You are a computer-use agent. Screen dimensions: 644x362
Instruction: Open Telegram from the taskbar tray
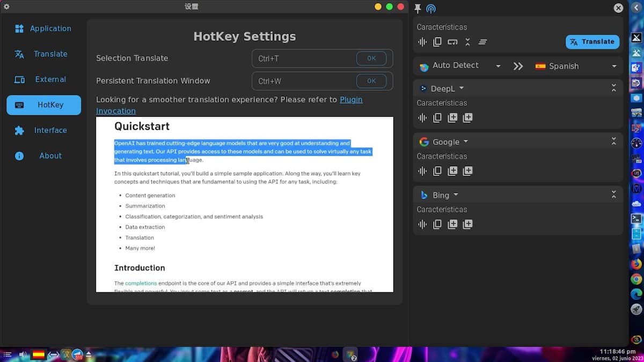click(x=77, y=354)
